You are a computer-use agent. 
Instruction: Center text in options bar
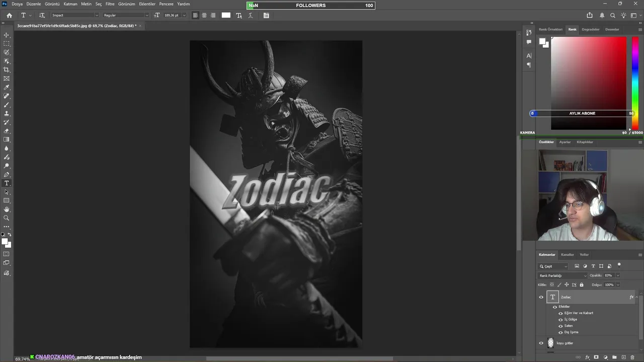204,15
